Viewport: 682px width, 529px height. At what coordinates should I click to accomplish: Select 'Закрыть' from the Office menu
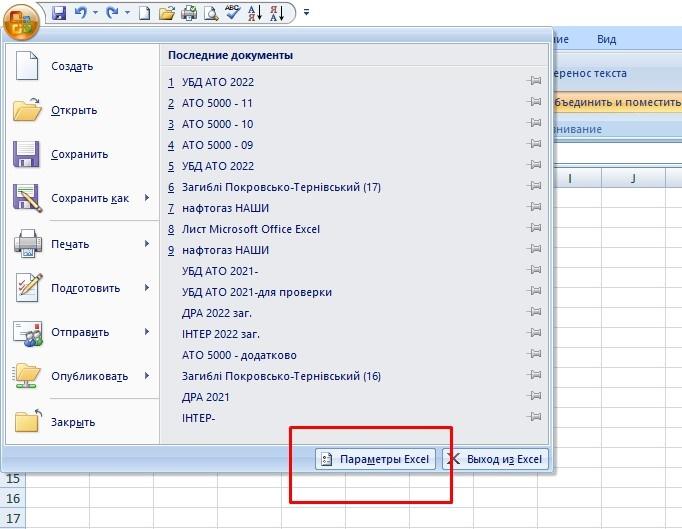tap(73, 421)
